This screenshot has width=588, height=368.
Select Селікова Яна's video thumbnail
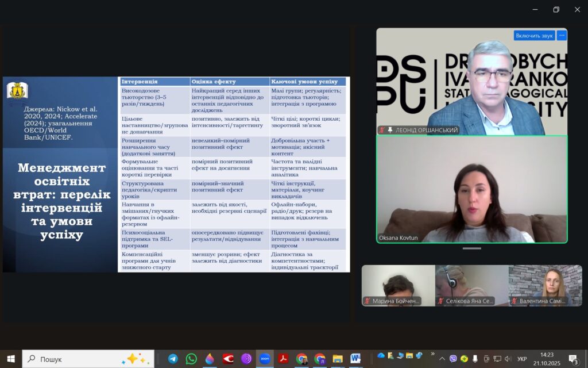(471, 285)
